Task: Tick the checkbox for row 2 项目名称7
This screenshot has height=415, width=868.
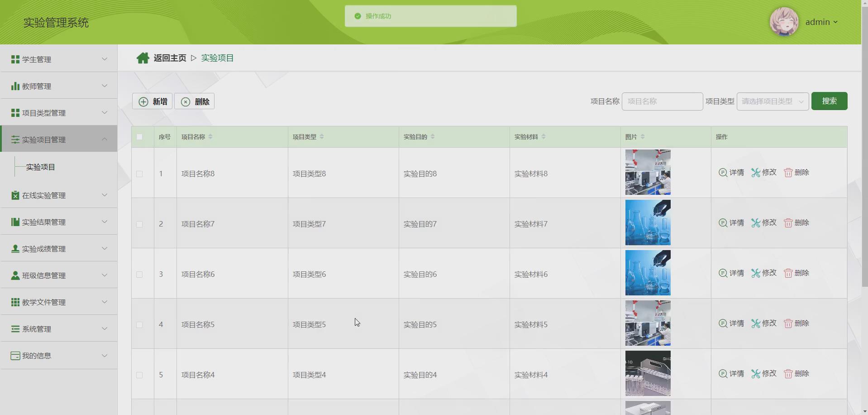Action: click(x=140, y=224)
